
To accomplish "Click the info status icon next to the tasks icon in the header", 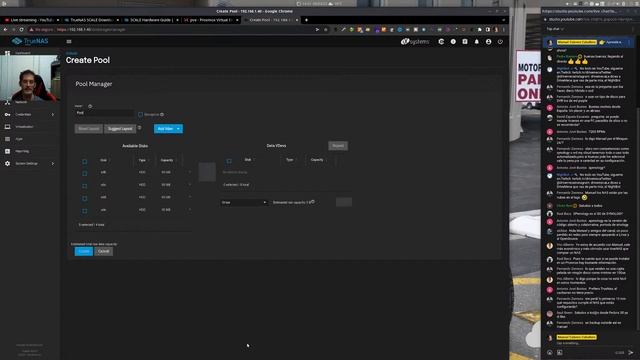I will [453, 42].
